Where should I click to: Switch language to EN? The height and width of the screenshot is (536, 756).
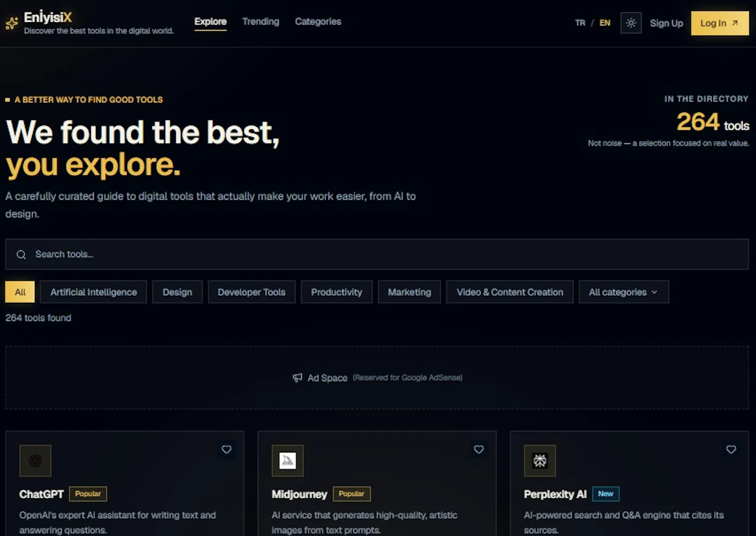pos(605,23)
